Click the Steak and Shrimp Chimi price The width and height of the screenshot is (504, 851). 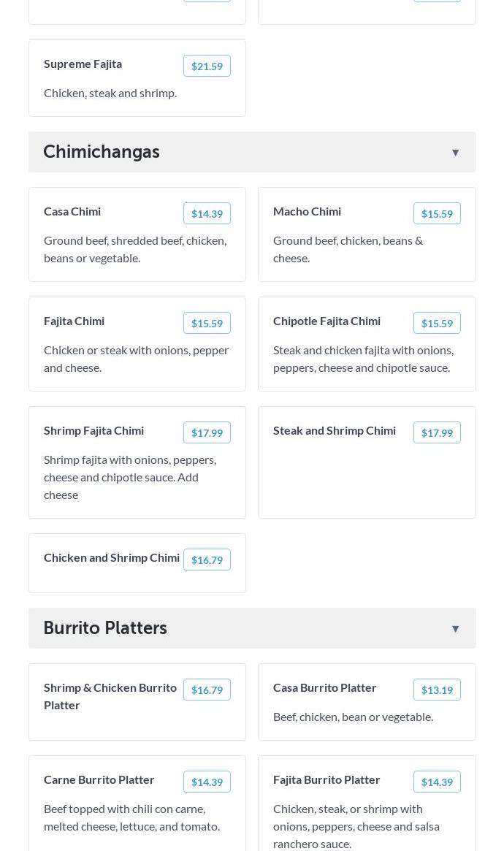(437, 433)
